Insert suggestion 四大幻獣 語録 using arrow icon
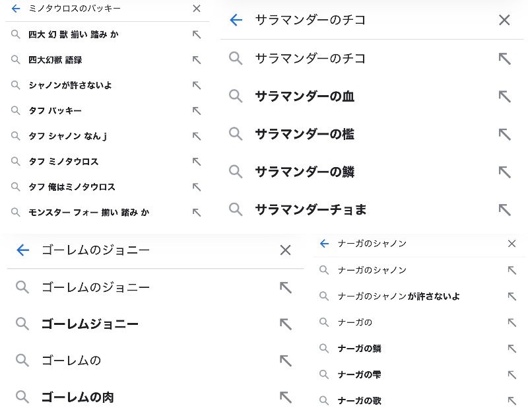The height and width of the screenshot is (420, 528). [196, 59]
